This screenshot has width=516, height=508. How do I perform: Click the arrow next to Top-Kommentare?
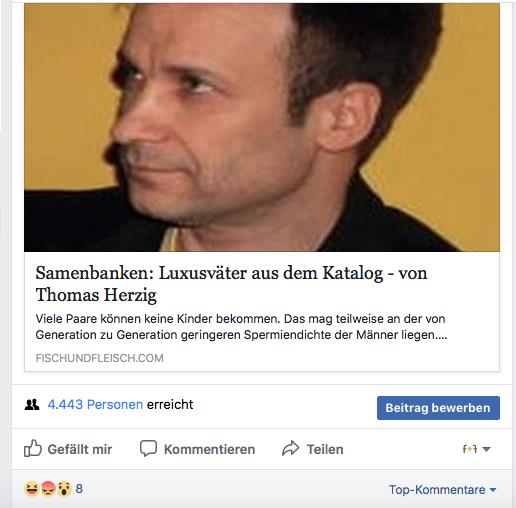[493, 490]
